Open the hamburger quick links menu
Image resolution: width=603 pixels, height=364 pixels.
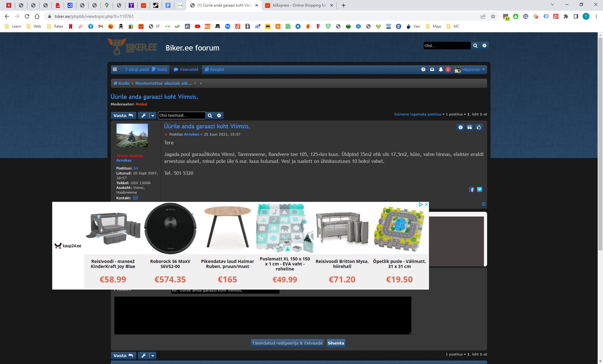(x=115, y=69)
